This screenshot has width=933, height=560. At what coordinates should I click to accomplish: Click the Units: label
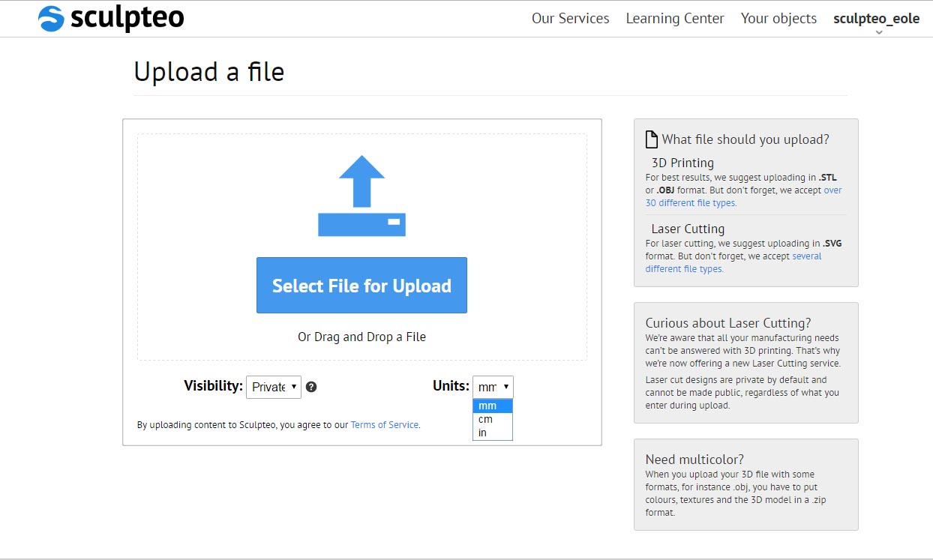point(451,386)
